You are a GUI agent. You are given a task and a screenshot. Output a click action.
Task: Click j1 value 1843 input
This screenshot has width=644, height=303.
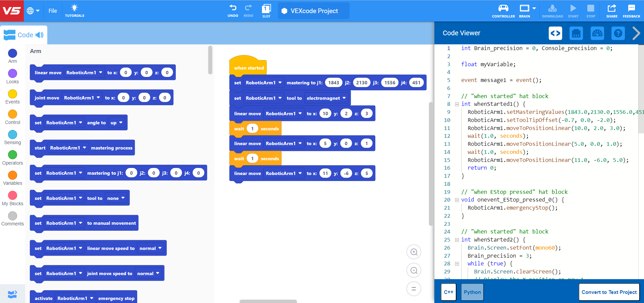(x=333, y=83)
